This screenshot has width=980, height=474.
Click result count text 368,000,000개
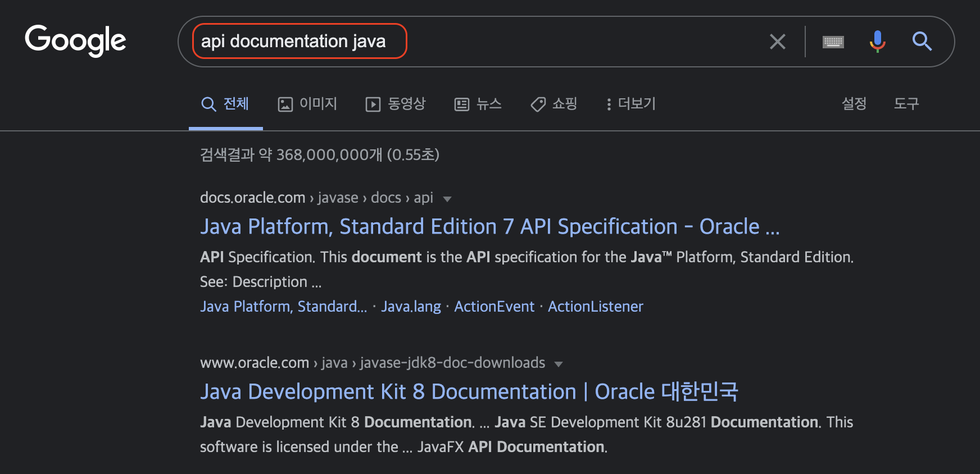[329, 154]
